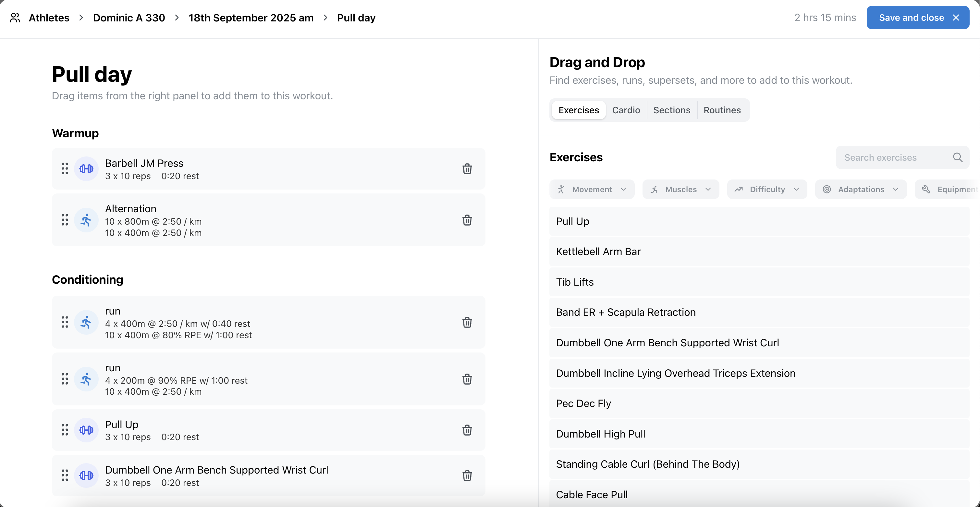
Task: Click the dumbbell icon on Pull Up exercise
Action: pyautogui.click(x=86, y=430)
